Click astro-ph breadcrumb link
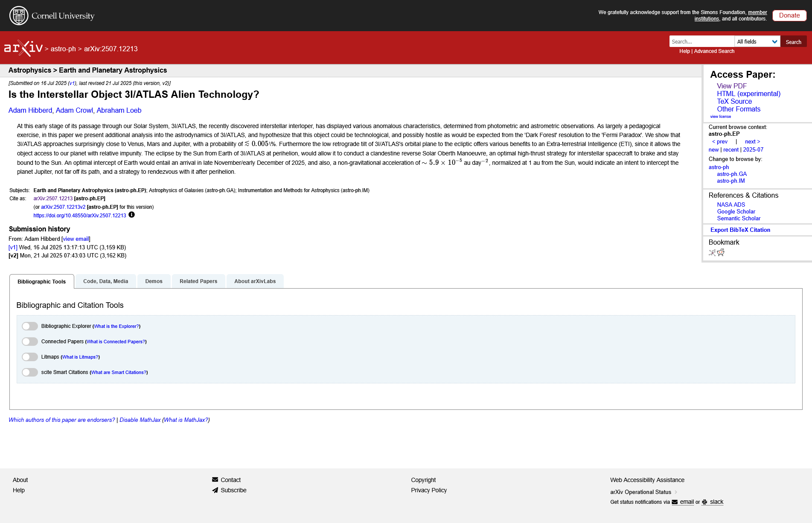The height and width of the screenshot is (523, 812). 63,49
